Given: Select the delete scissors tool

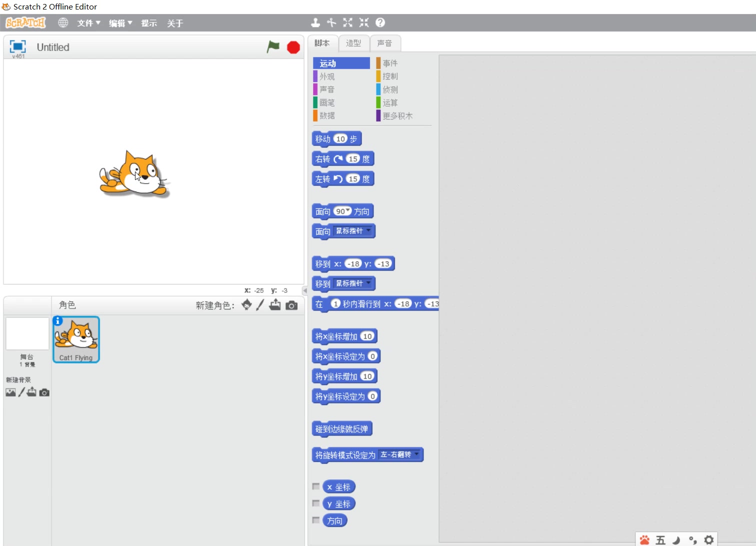Looking at the screenshot, I should pos(331,22).
